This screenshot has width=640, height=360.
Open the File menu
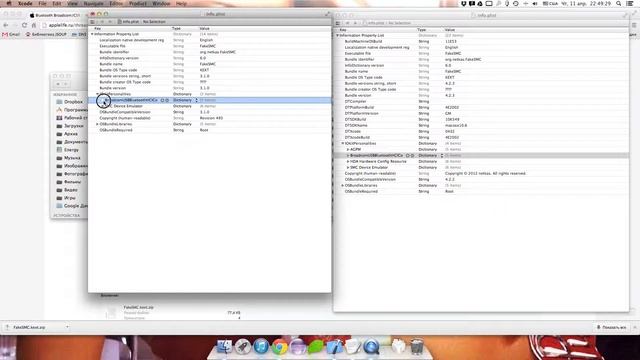point(42,3)
